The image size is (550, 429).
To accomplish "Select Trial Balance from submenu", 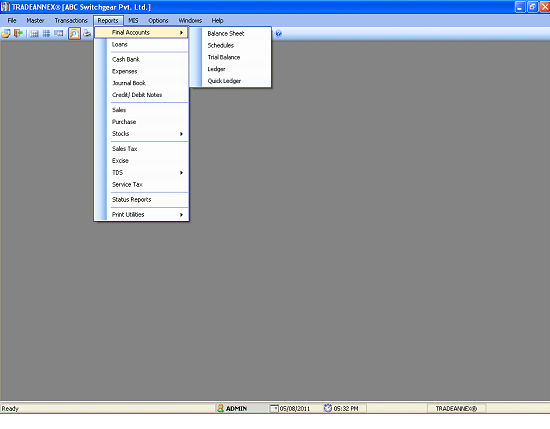I will click(x=224, y=57).
